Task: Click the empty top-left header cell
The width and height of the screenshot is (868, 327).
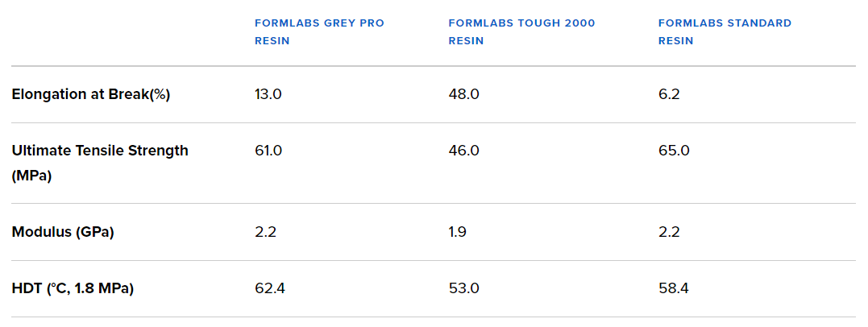Action: (x=121, y=32)
